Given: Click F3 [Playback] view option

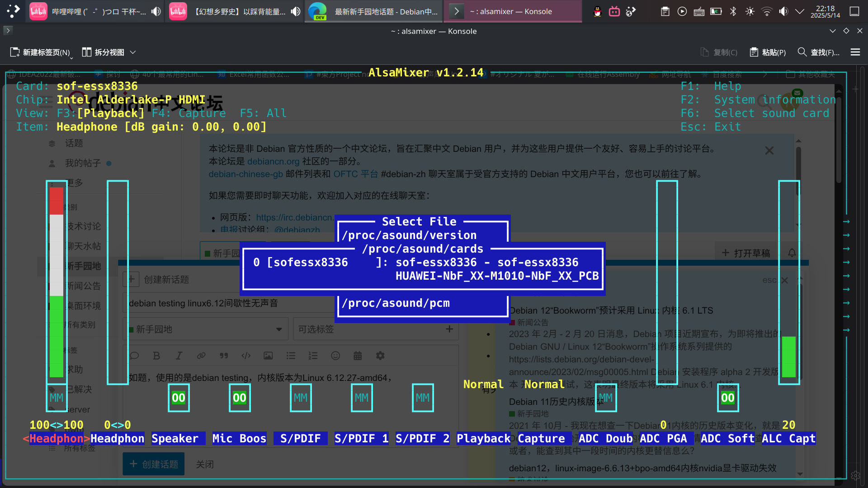Looking at the screenshot, I should tap(100, 113).
